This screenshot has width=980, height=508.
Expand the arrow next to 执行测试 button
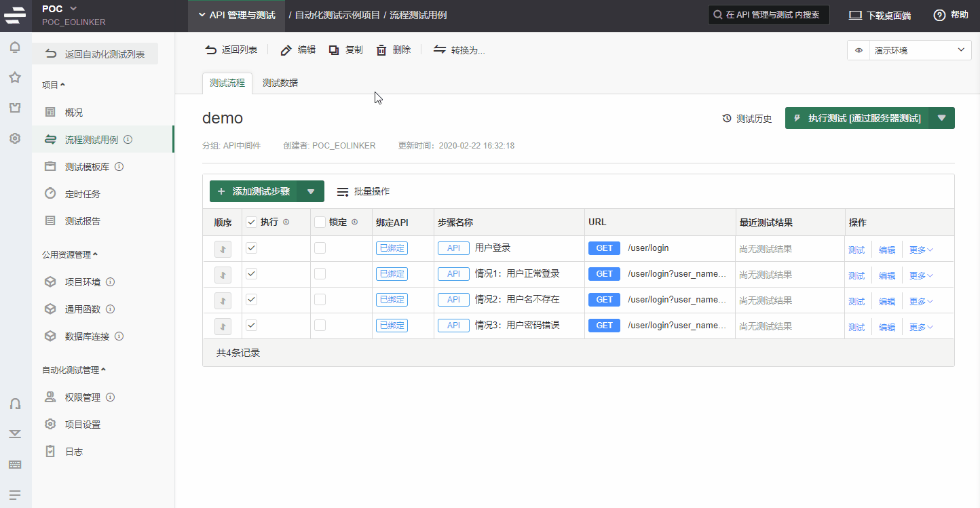[941, 118]
